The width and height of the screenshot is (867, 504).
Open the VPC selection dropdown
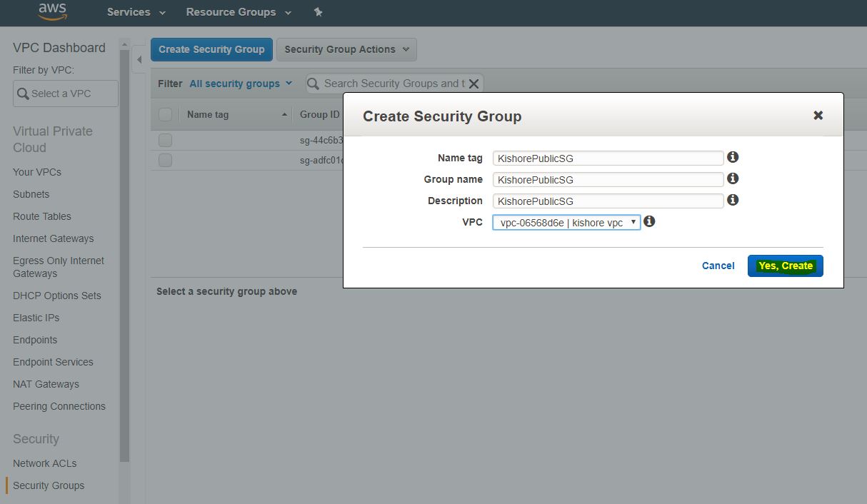[566, 223]
